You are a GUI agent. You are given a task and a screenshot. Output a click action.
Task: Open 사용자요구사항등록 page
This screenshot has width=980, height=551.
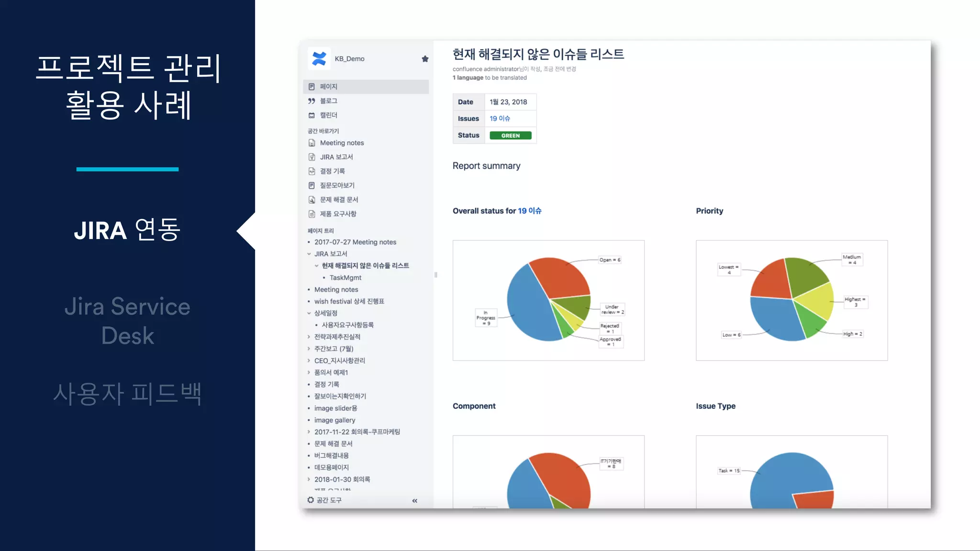[x=348, y=325]
